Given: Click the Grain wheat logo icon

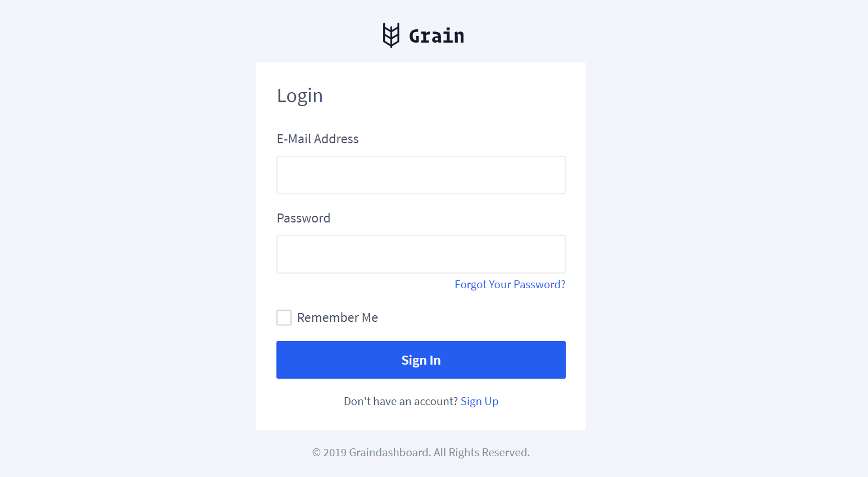Looking at the screenshot, I should pos(390,35).
